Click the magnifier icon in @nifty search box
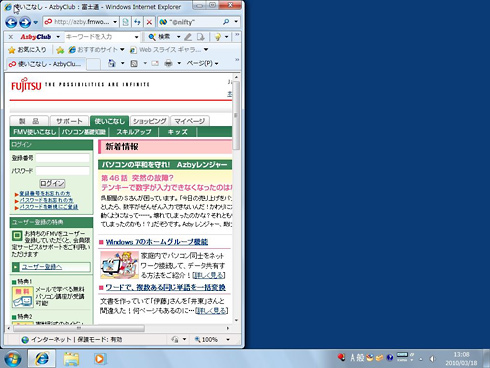Viewport: 490px width, 368px height. 226,22
